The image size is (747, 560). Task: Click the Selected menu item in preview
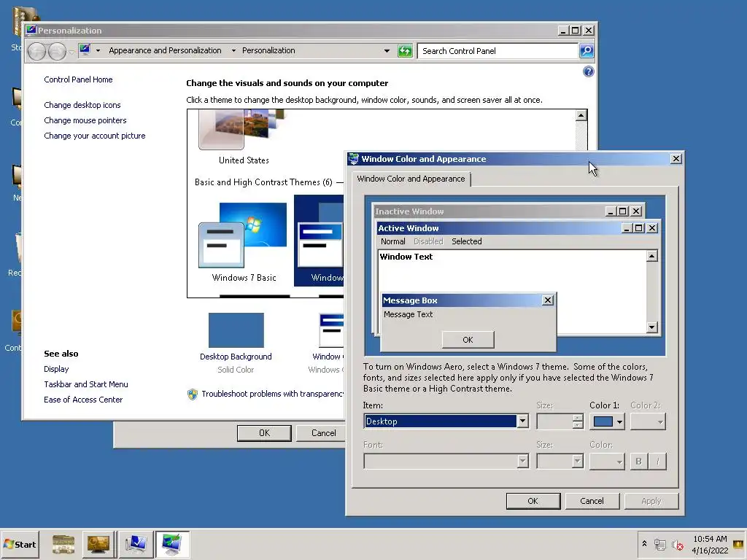tap(467, 241)
